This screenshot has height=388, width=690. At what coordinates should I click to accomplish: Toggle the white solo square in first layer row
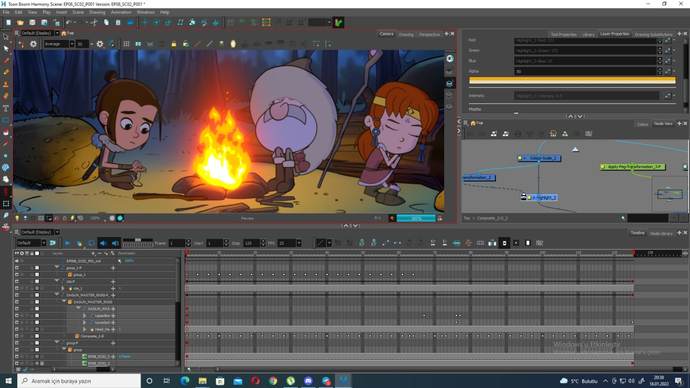[x=37, y=267]
